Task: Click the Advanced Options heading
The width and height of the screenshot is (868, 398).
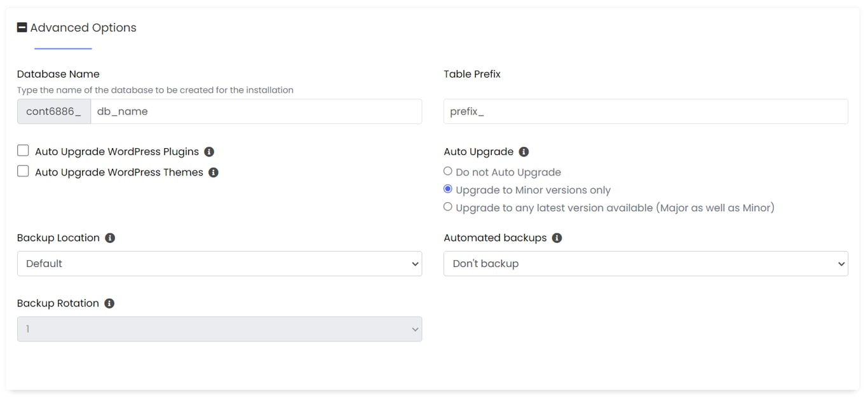Action: [x=84, y=27]
